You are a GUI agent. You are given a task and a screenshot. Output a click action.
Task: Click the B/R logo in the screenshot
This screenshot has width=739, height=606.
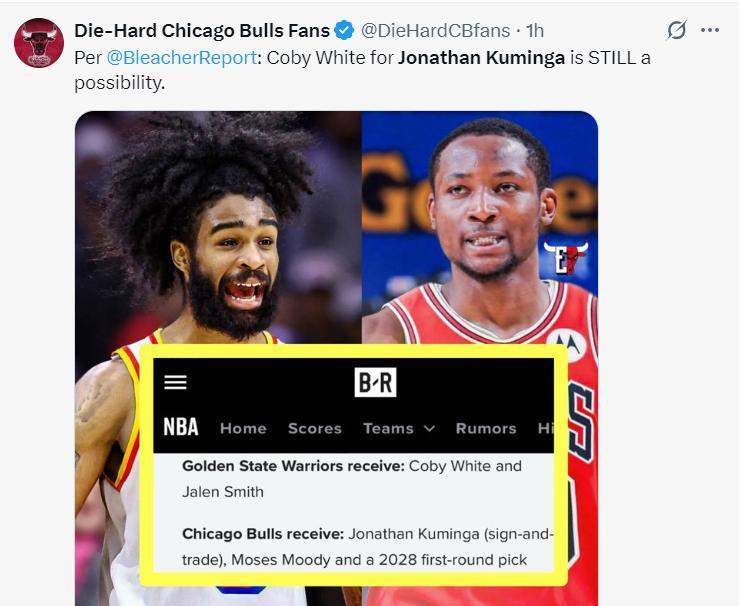coord(375,382)
